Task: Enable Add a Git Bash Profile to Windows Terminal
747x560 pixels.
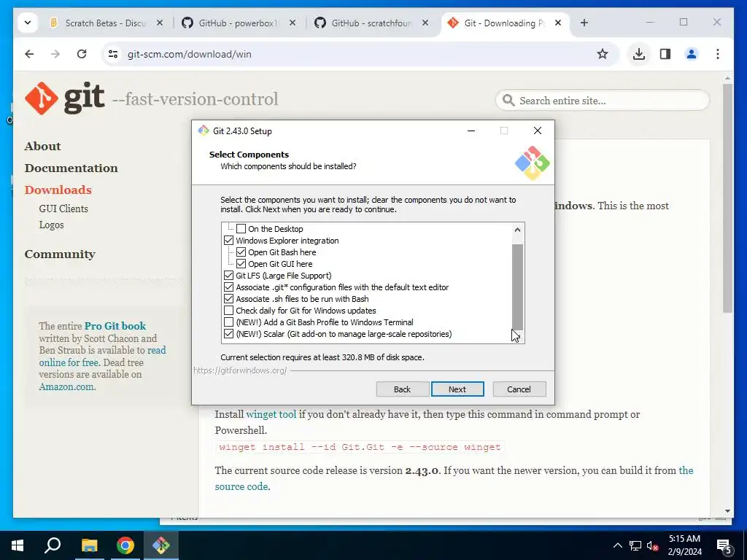Action: coord(228,322)
